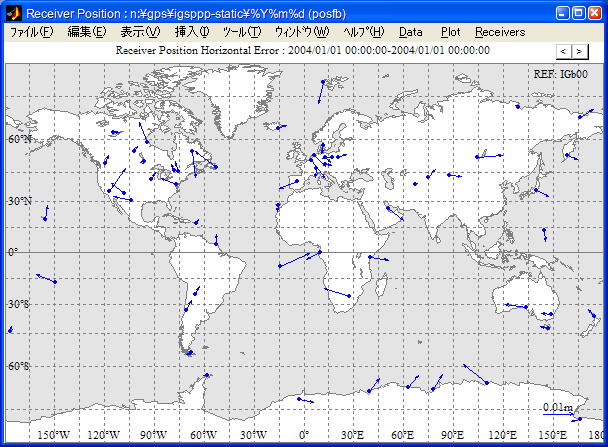The image size is (608, 447).
Task: Close the Receiver Position window
Action: 595,12
